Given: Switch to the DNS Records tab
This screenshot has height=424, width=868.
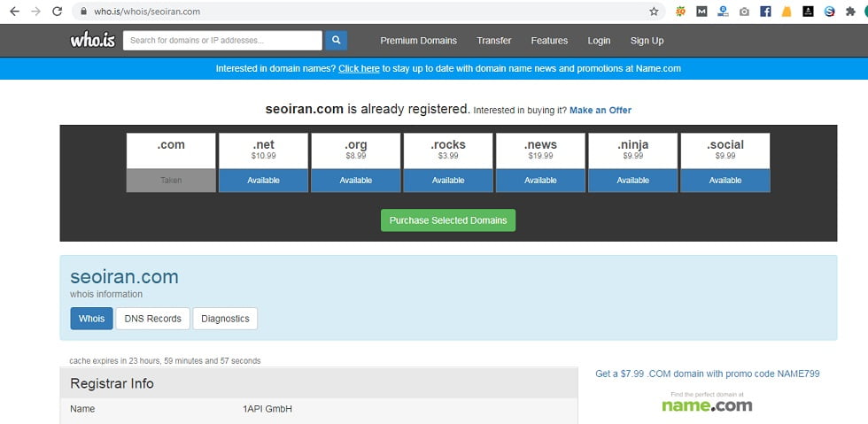Looking at the screenshot, I should point(152,319).
